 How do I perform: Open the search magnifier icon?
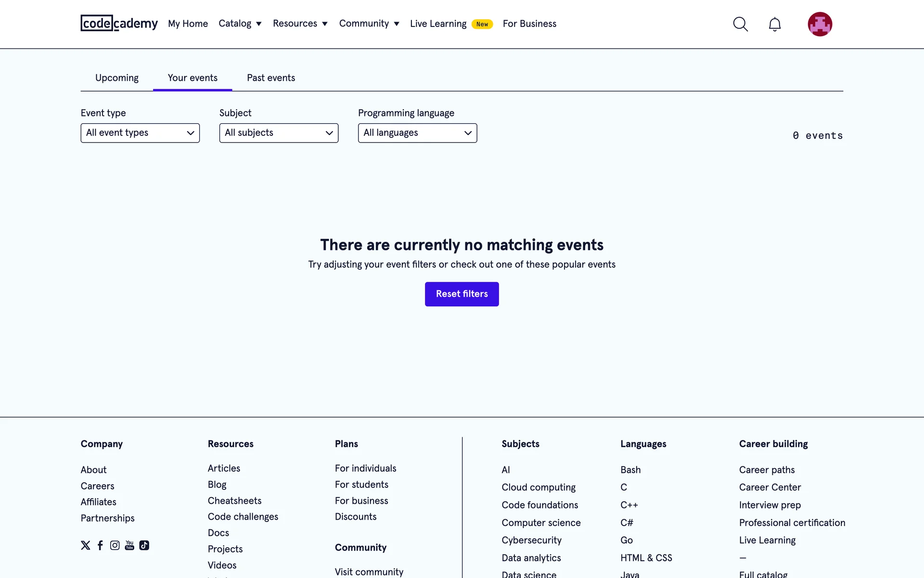pyautogui.click(x=740, y=24)
